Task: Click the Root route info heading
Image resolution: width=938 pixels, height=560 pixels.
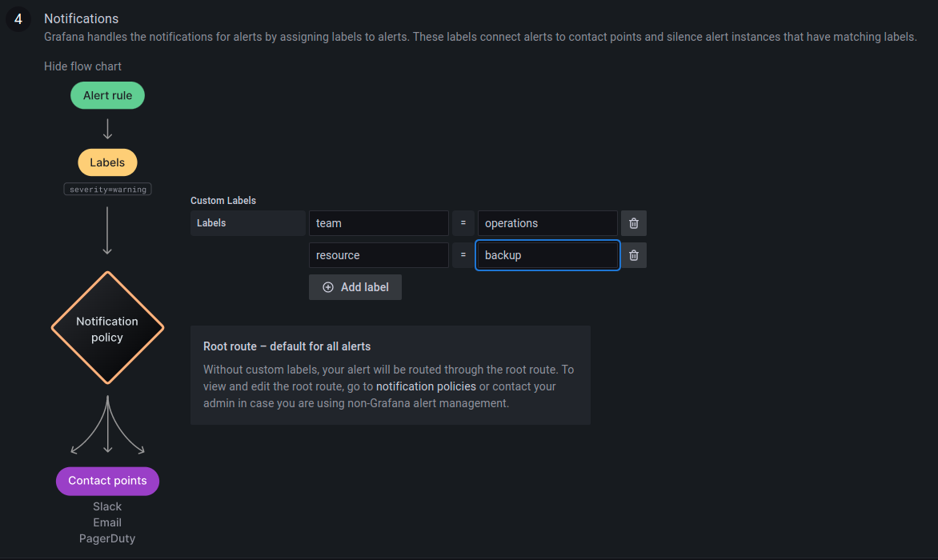Action: click(x=287, y=346)
